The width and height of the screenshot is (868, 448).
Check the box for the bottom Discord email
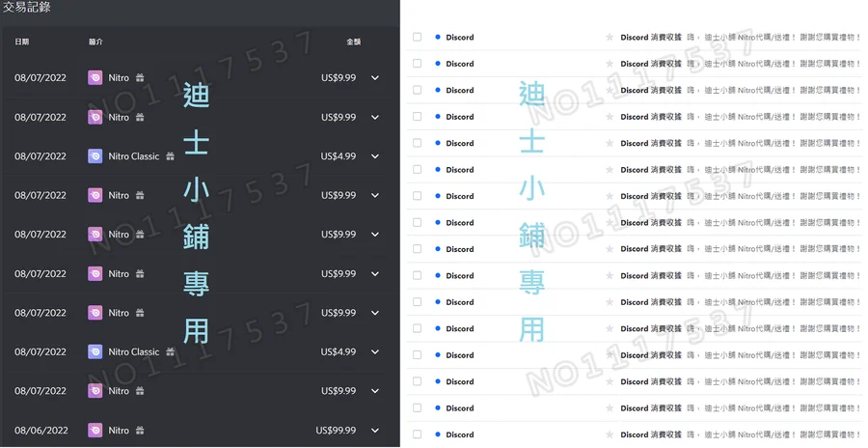click(x=417, y=434)
